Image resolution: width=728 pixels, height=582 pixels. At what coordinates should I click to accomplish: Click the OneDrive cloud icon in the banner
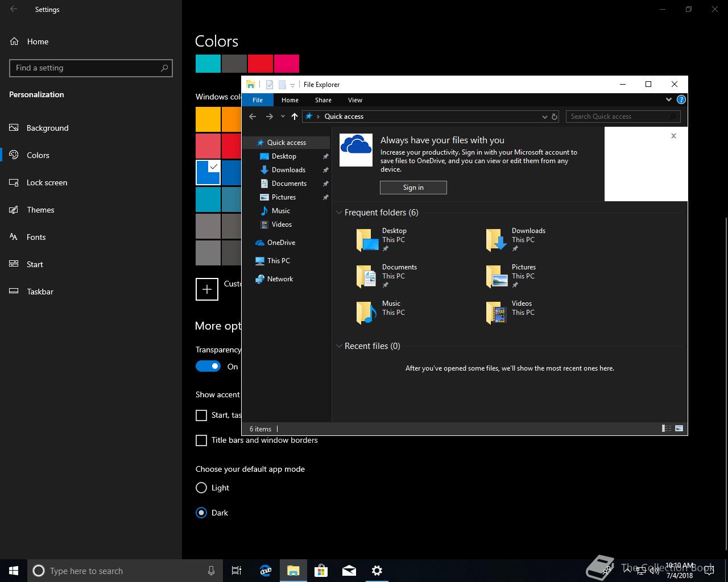coord(356,150)
